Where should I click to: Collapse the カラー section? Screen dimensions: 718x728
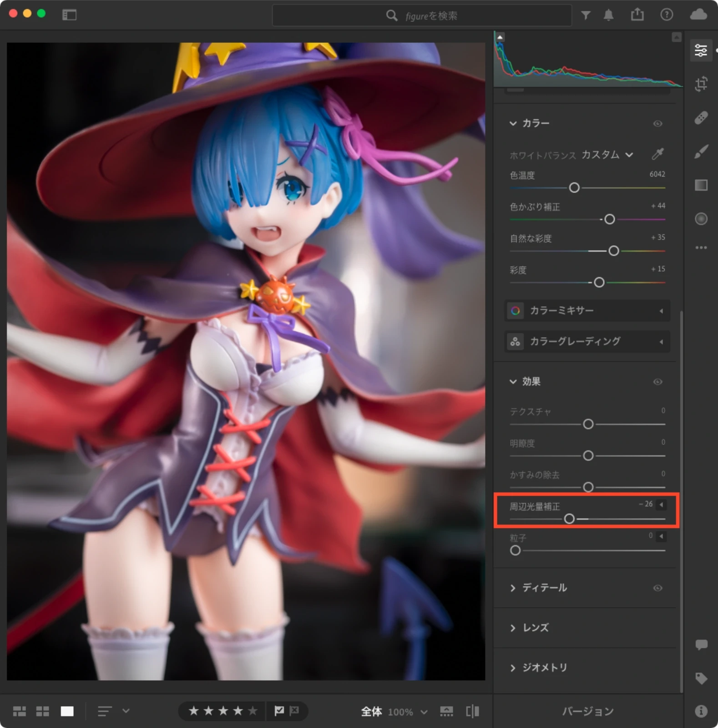tap(513, 123)
